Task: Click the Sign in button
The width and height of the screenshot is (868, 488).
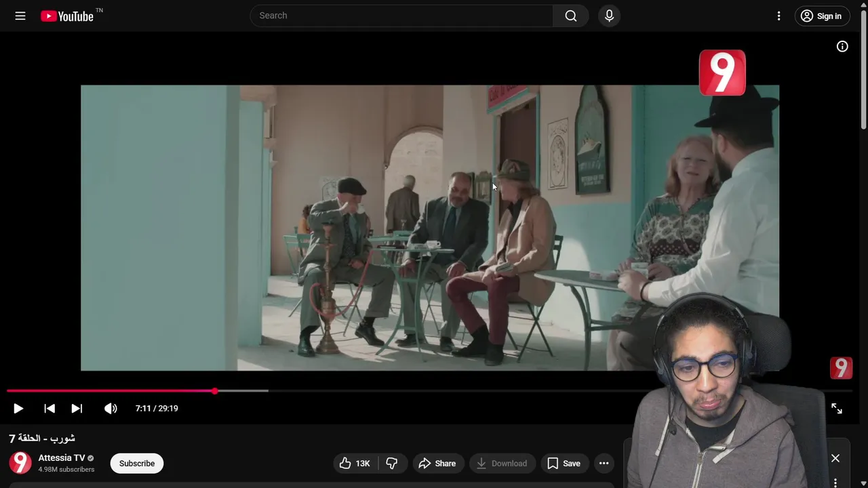Action: (x=822, y=16)
